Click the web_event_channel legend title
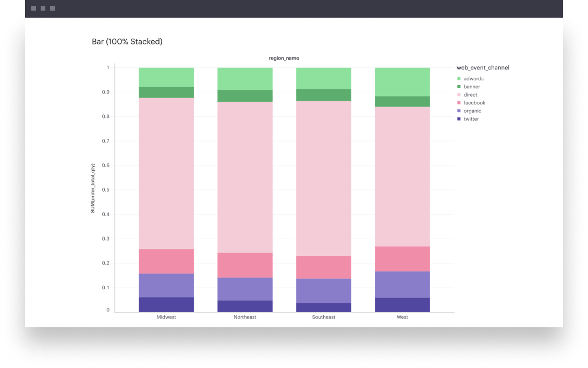588x368 pixels. pos(483,67)
